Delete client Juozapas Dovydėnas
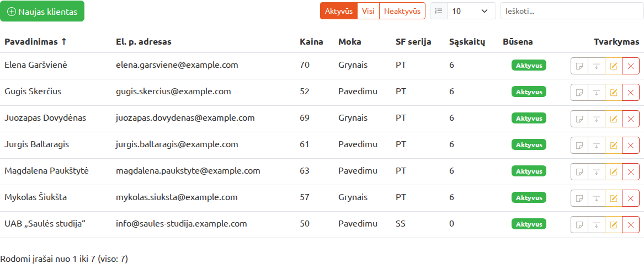 [631, 119]
